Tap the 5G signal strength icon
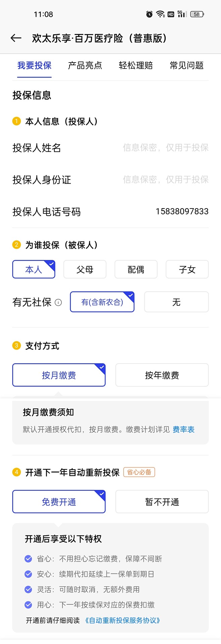Image resolution: width=221 pixels, height=644 pixels. coord(182,14)
